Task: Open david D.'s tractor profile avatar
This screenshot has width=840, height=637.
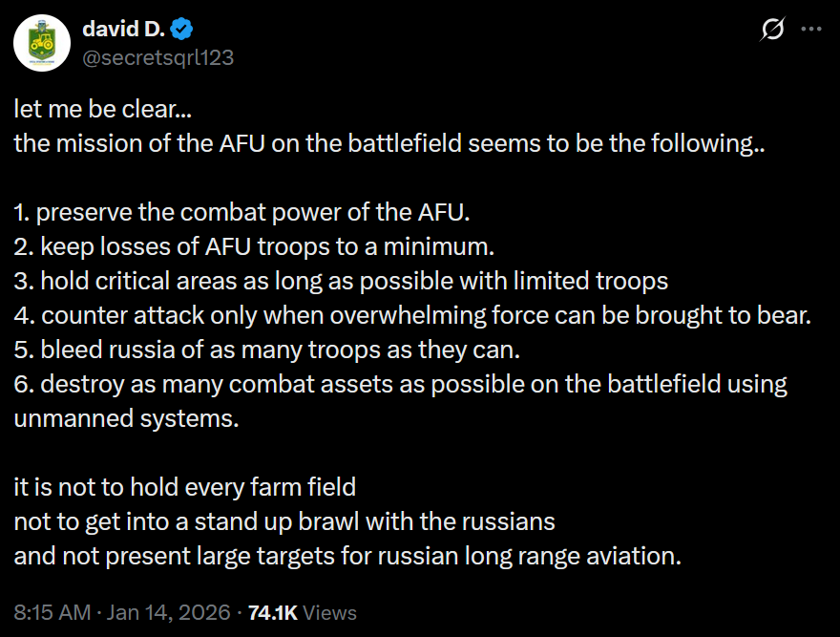Action: [42, 43]
